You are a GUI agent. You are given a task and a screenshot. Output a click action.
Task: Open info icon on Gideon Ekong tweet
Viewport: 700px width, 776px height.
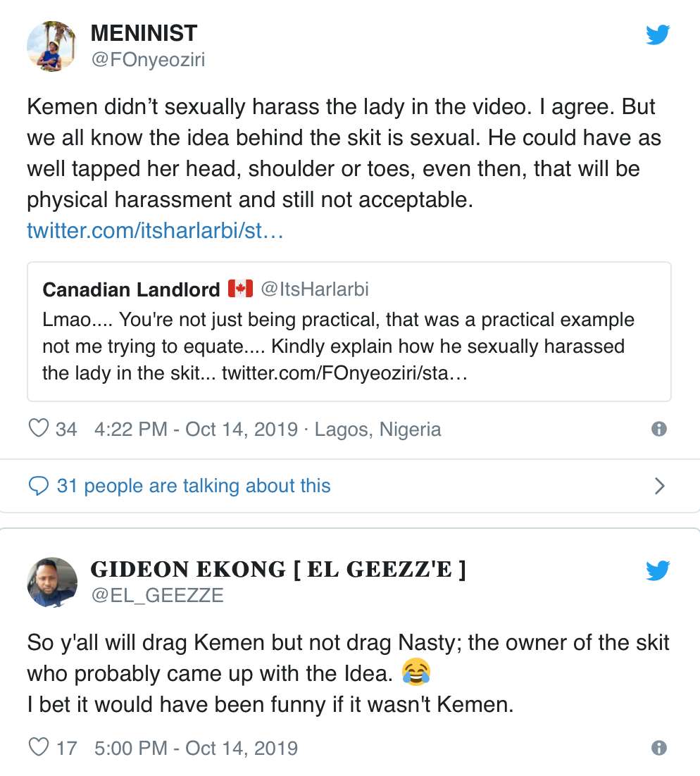[x=659, y=747]
